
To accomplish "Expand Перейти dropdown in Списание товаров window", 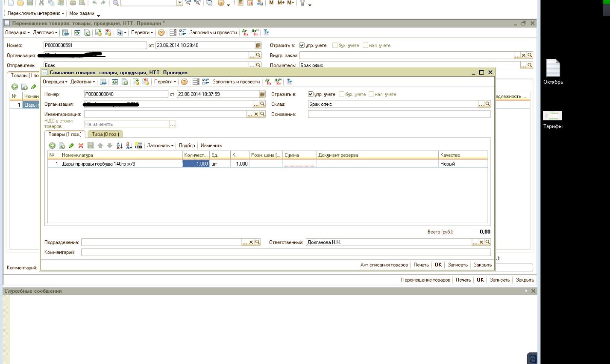I will pos(165,82).
